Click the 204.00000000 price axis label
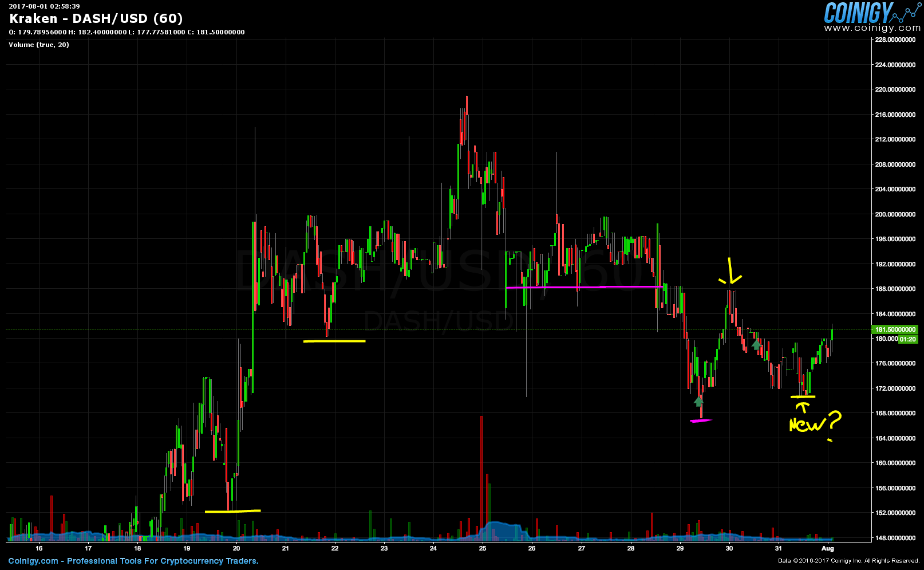 (x=895, y=189)
